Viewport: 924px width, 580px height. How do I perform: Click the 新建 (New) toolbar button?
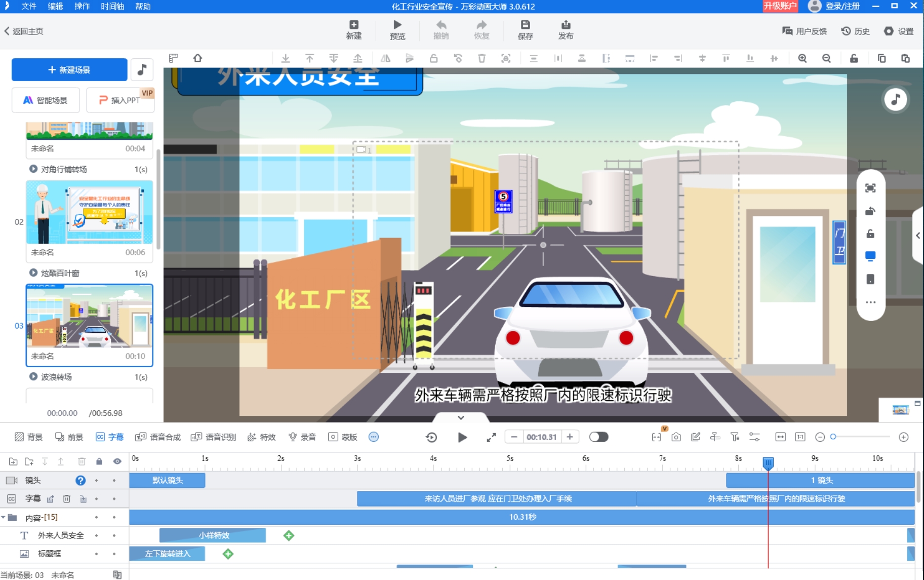click(x=353, y=30)
